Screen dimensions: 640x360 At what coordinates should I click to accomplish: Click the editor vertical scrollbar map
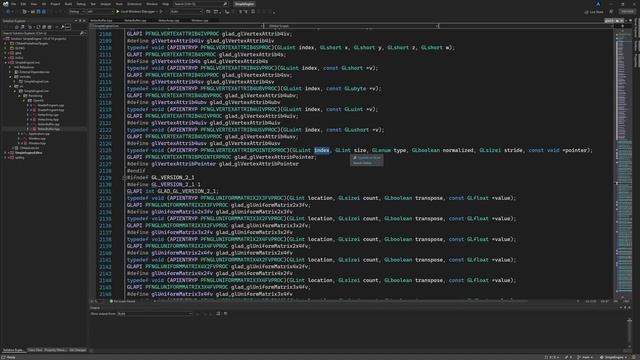pos(623,163)
